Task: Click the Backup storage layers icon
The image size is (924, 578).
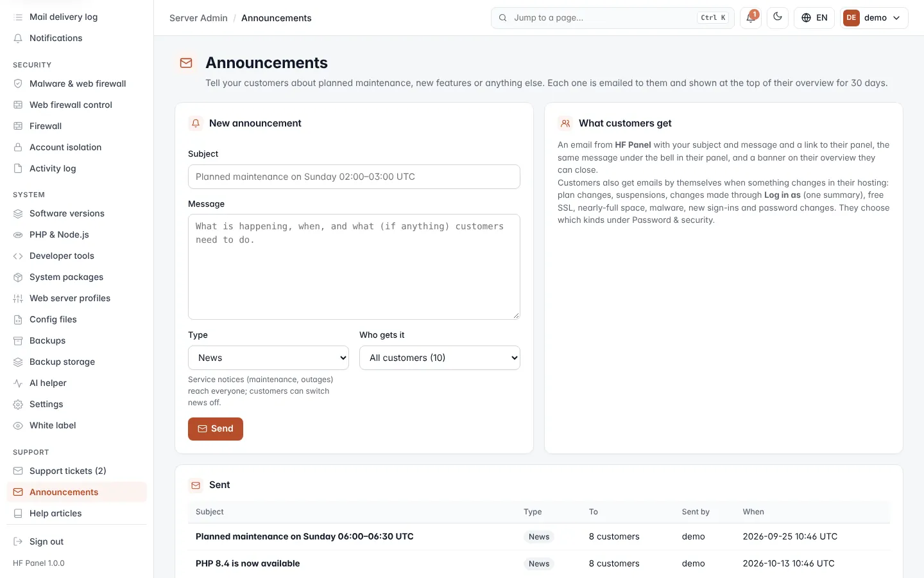Action: pos(18,362)
